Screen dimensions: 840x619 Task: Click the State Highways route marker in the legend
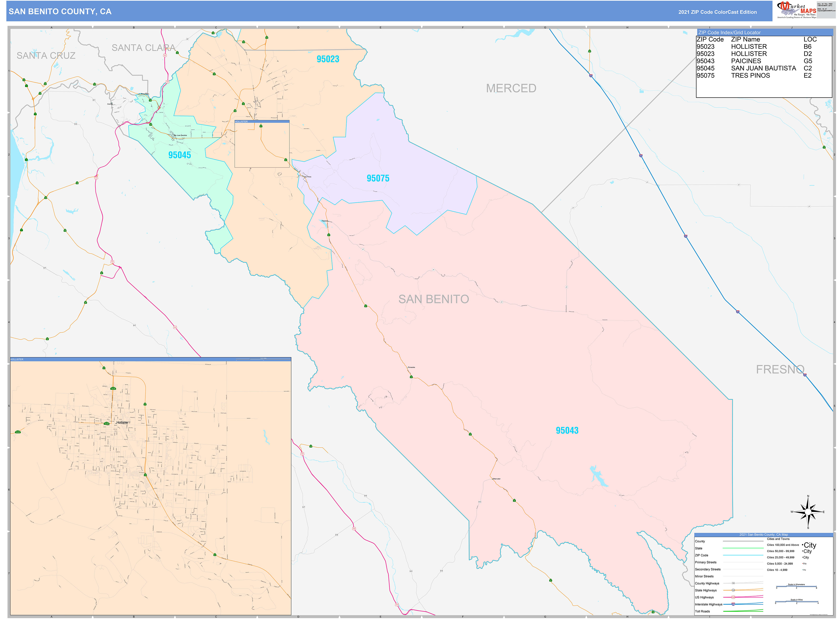pyautogui.click(x=733, y=590)
